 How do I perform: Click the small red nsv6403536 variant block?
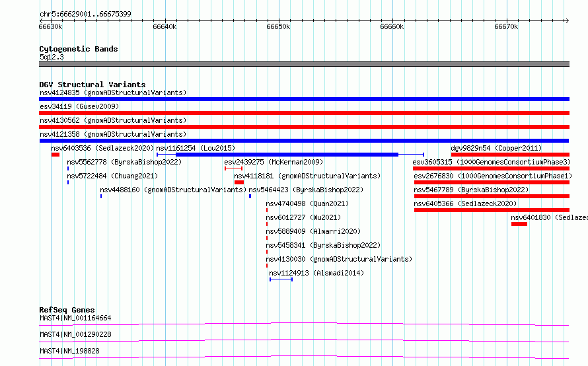click(55, 155)
